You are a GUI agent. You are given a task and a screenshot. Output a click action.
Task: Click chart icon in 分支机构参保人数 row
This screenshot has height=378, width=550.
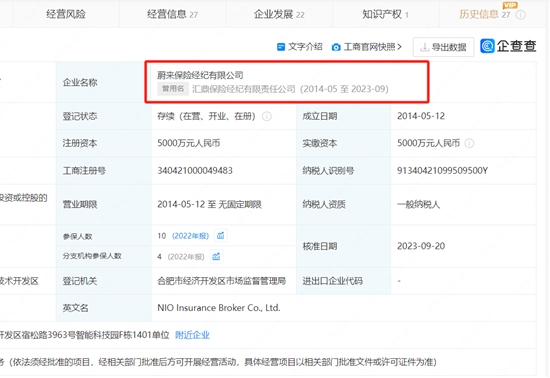click(x=216, y=257)
